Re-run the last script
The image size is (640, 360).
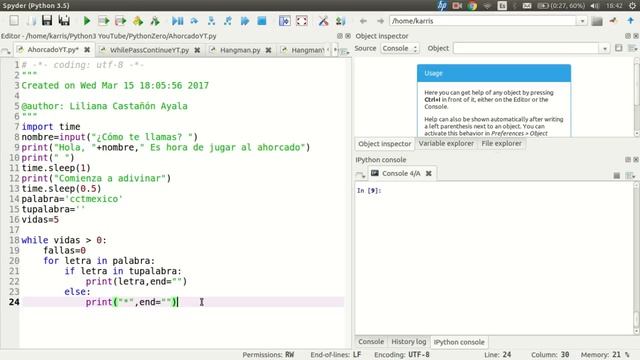[155, 21]
